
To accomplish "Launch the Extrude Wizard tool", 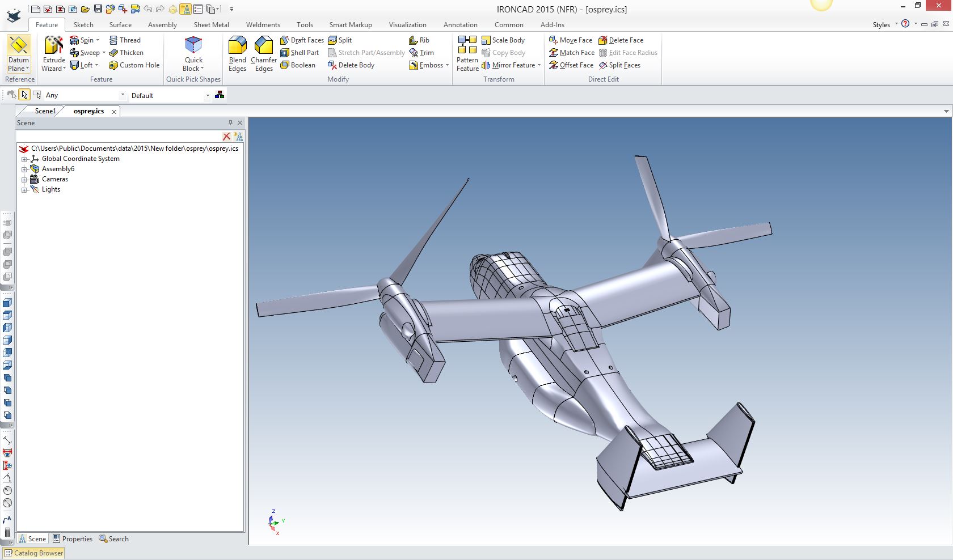I will (54, 53).
